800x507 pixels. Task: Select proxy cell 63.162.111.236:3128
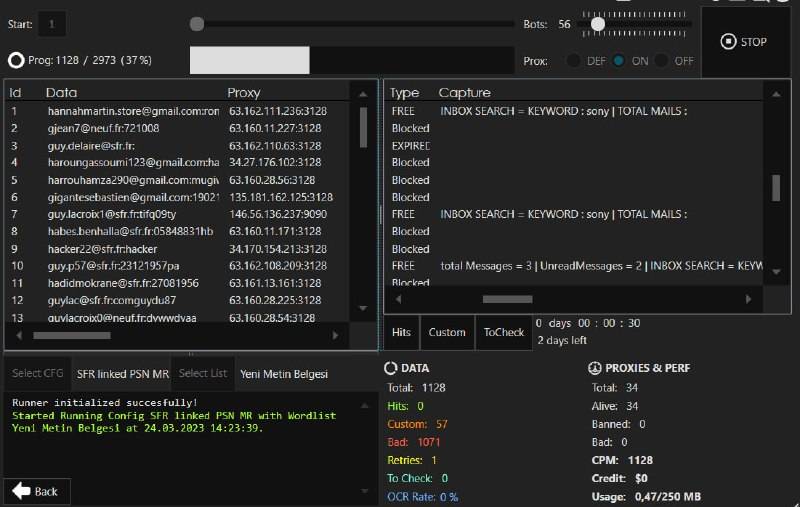pos(278,111)
